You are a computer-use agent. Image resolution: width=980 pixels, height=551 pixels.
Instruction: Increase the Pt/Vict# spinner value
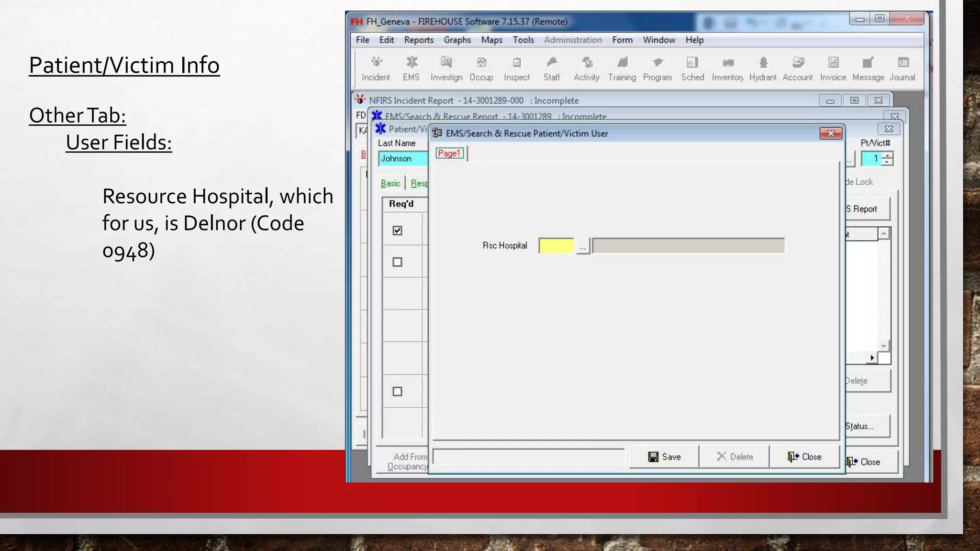[887, 155]
